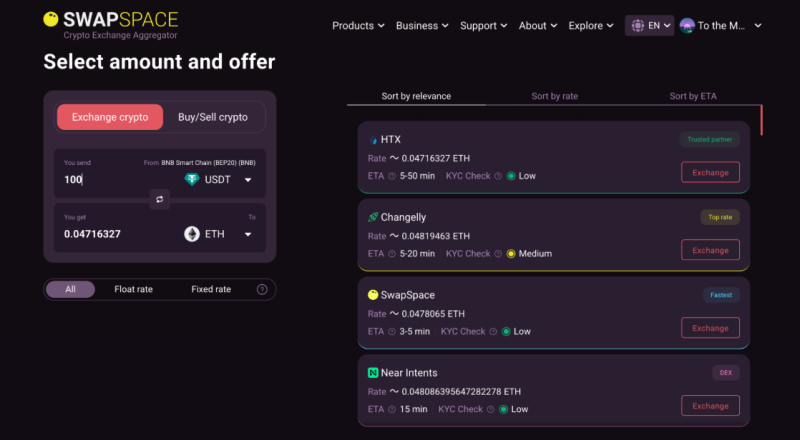Click Exchange button for HTX offer

tap(710, 172)
